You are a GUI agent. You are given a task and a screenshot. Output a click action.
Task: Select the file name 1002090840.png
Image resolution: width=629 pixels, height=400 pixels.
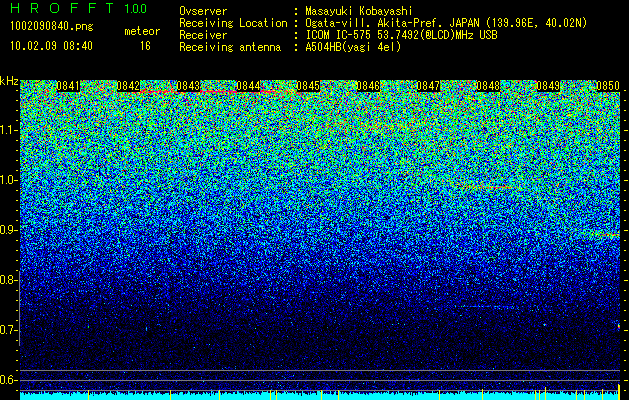point(51,27)
